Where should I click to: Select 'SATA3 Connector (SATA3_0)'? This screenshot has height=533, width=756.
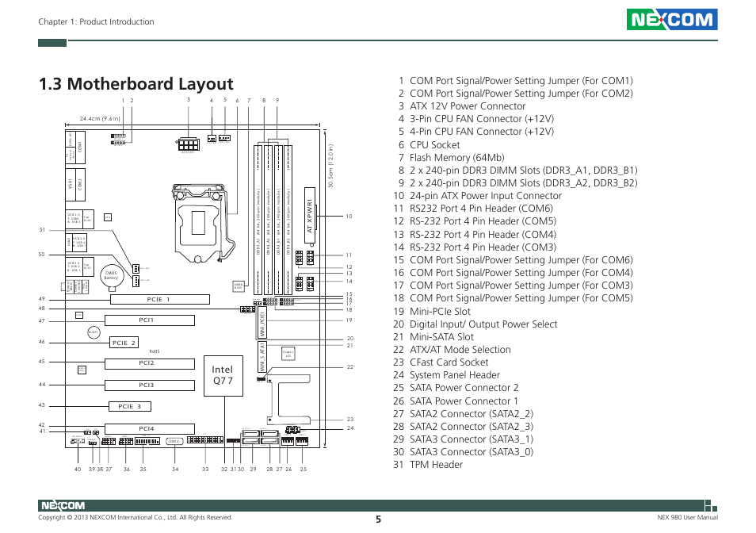tap(472, 452)
